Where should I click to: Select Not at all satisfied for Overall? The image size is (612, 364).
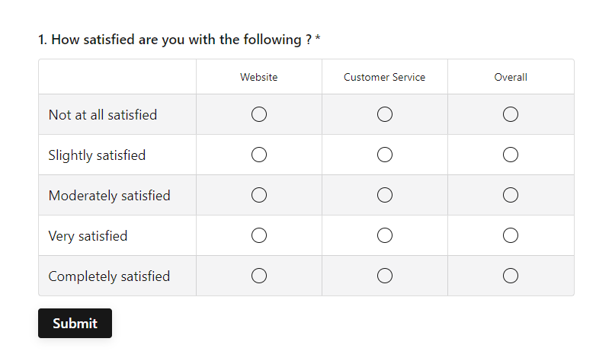[511, 114]
